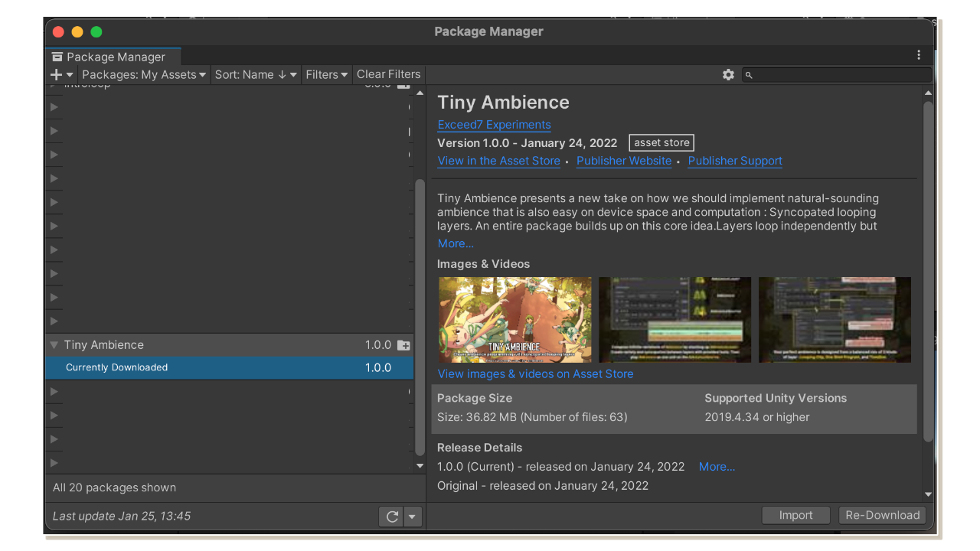Click the 1.0.0 (Current) release line

pyautogui.click(x=560, y=466)
